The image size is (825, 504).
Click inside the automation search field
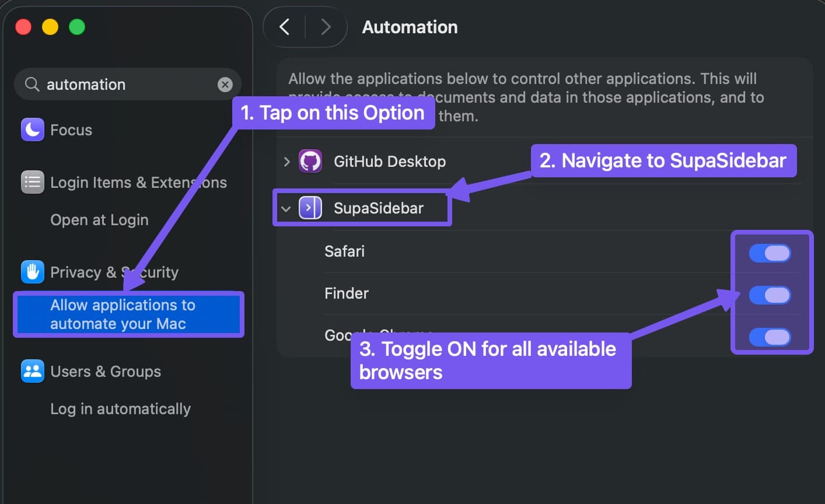click(x=117, y=84)
